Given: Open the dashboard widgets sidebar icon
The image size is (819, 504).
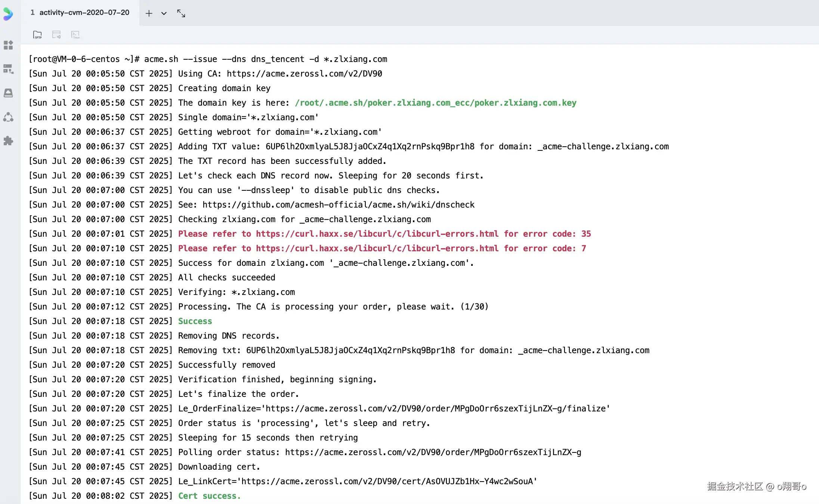Looking at the screenshot, I should [8, 45].
